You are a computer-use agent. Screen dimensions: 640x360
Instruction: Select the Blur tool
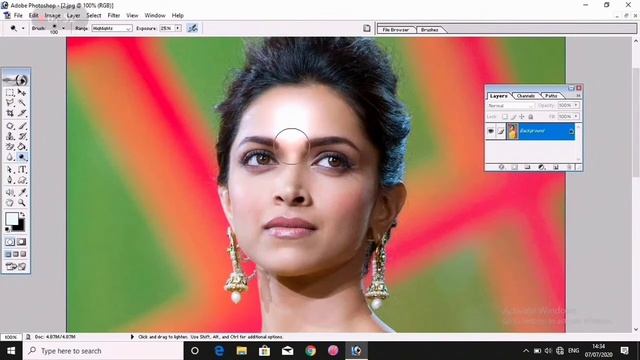tap(10, 157)
